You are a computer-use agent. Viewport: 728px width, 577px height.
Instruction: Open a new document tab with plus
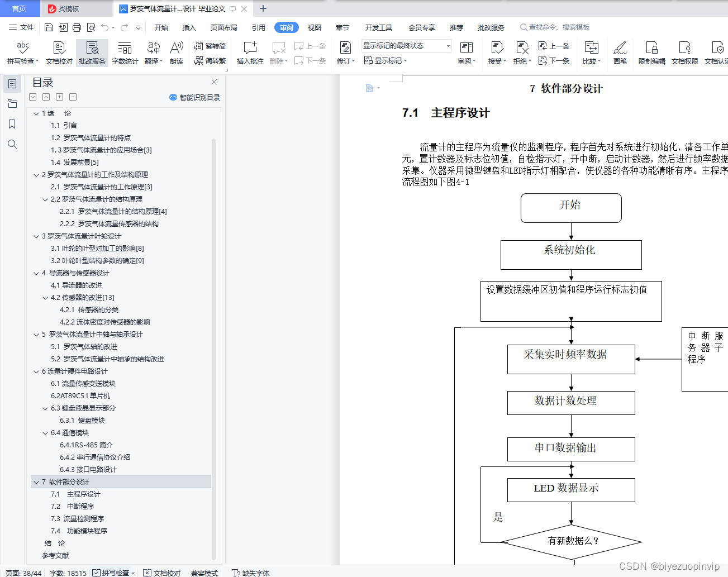pos(263,8)
